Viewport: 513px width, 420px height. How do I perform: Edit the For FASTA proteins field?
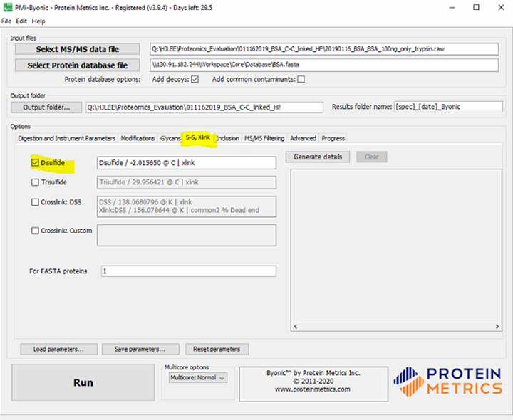[189, 271]
